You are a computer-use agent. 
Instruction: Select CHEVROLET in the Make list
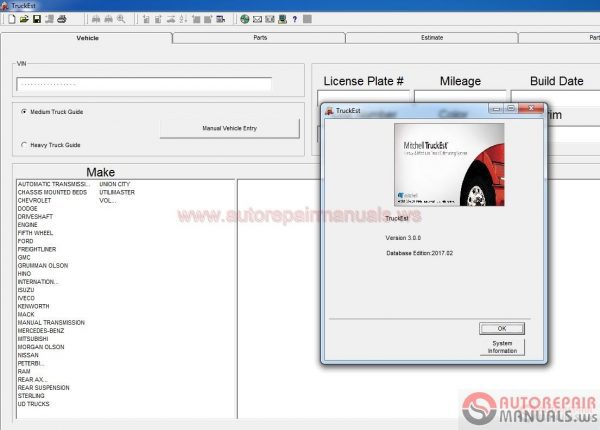point(34,200)
